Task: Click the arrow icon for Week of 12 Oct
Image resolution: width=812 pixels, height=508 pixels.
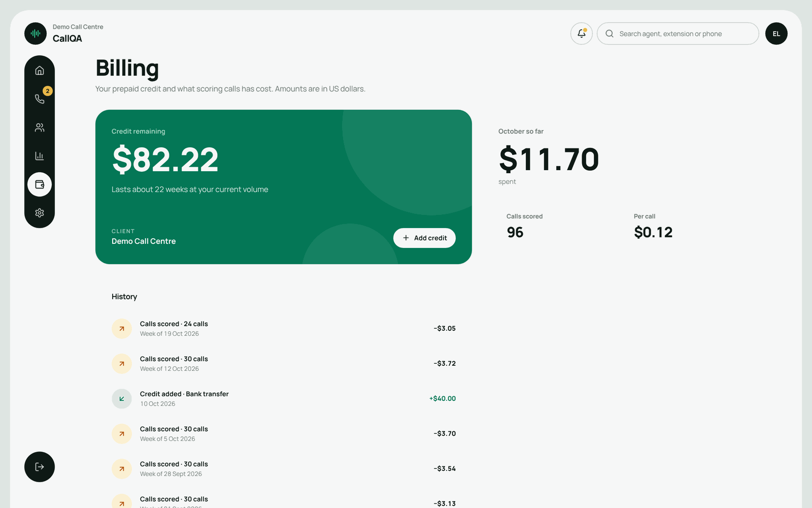Action: tap(122, 364)
